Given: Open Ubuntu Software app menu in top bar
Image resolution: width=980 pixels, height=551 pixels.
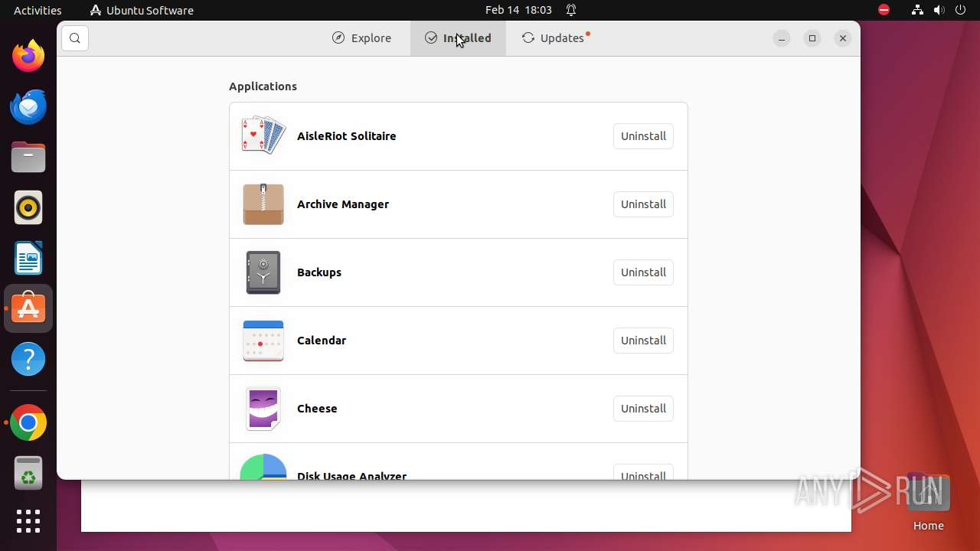Looking at the screenshot, I should click(x=142, y=10).
